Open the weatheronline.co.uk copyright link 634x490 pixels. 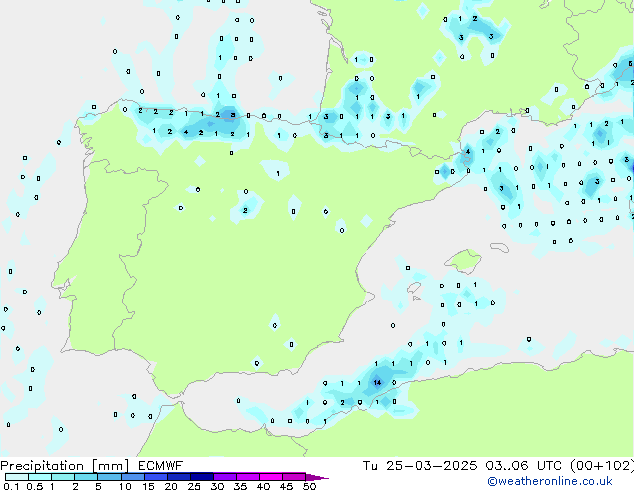[x=550, y=481]
